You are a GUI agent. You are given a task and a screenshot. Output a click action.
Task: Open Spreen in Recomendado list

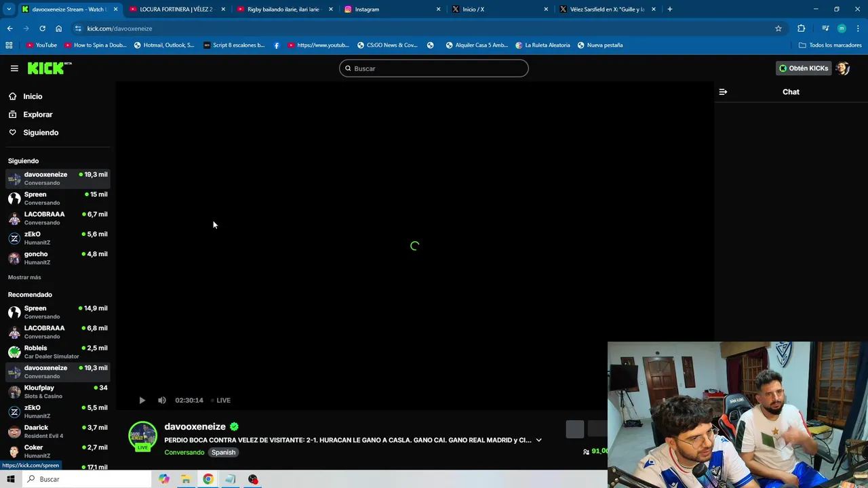pyautogui.click(x=58, y=312)
